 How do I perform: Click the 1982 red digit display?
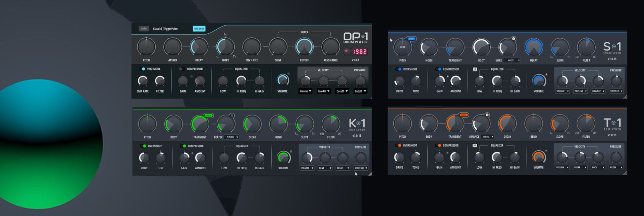click(359, 52)
